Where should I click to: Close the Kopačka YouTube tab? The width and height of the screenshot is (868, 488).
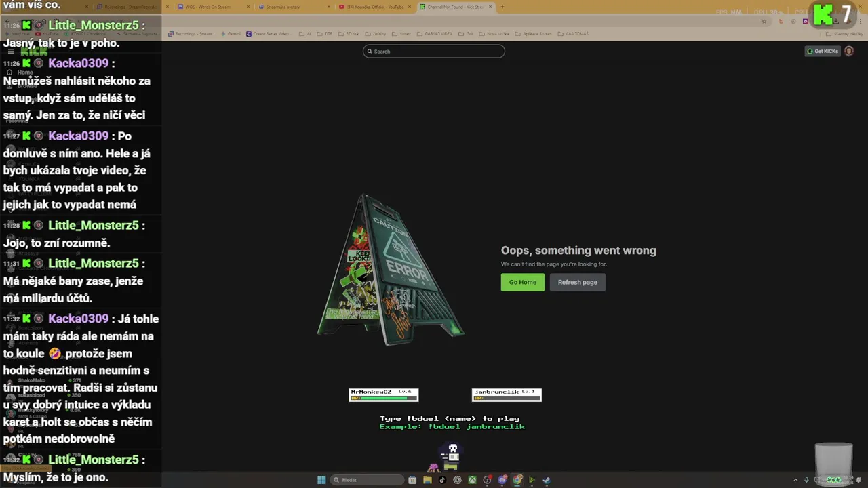tap(410, 7)
